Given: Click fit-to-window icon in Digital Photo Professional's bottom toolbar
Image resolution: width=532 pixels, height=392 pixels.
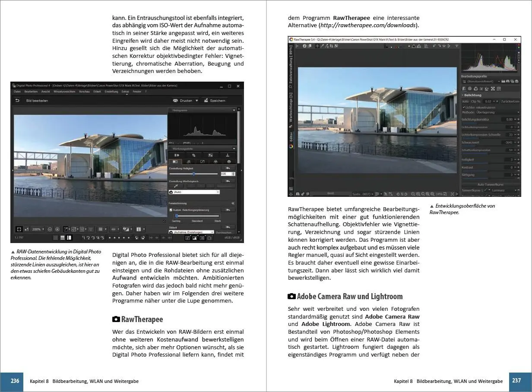Looking at the screenshot, I should click(x=19, y=229).
